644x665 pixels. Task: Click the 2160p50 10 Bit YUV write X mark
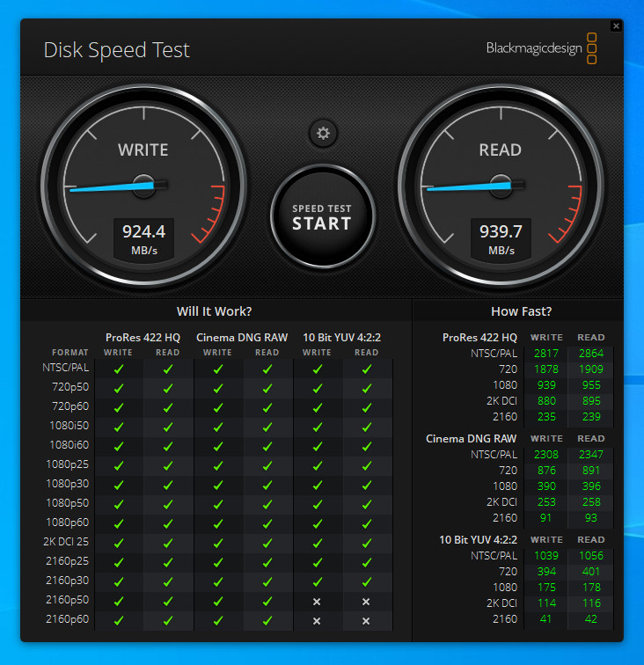pos(317,602)
